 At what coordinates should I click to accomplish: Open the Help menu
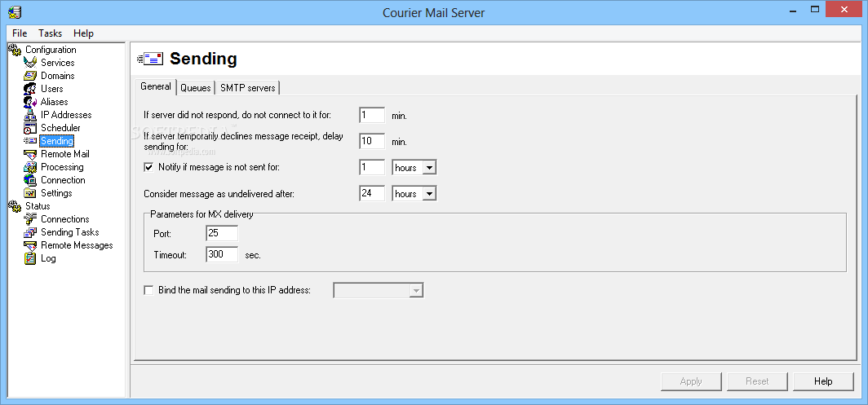(83, 33)
